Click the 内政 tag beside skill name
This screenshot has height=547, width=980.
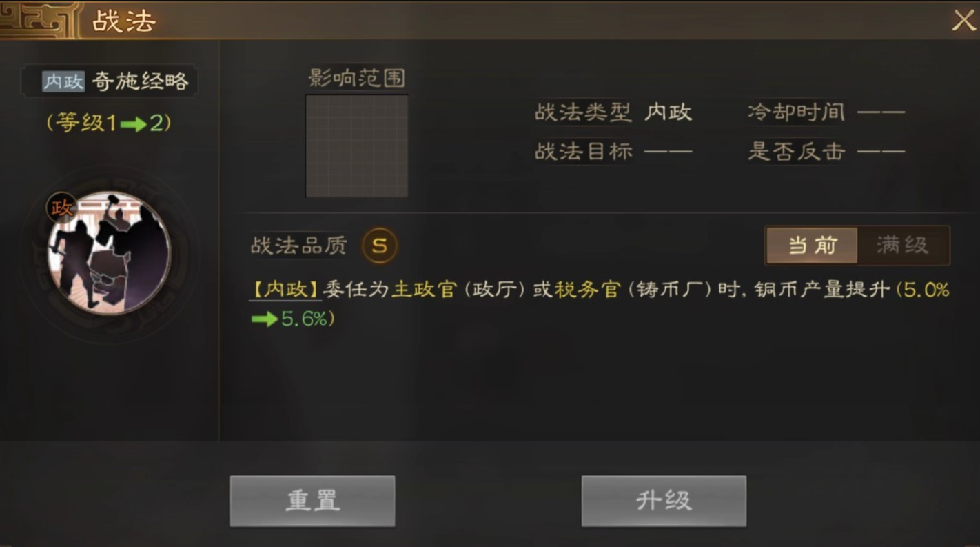(63, 81)
